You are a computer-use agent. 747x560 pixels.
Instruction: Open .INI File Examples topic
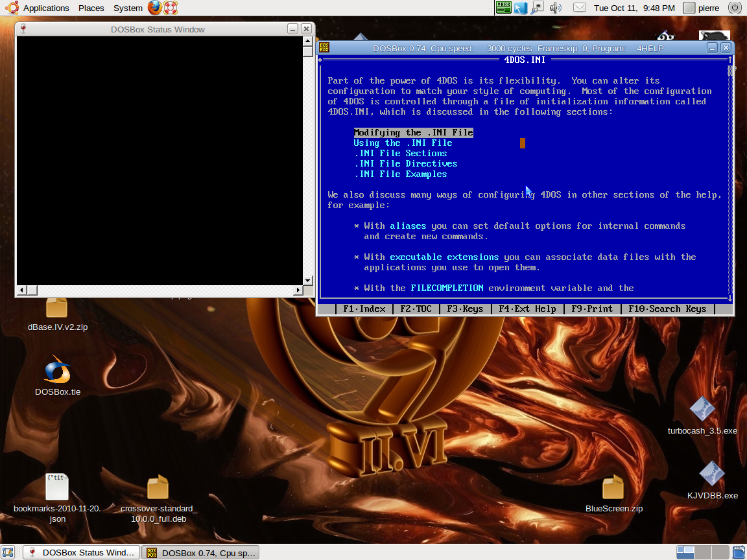(x=400, y=174)
